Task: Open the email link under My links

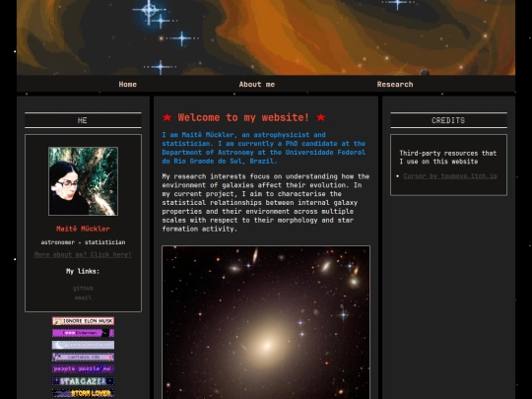Action: tap(83, 298)
